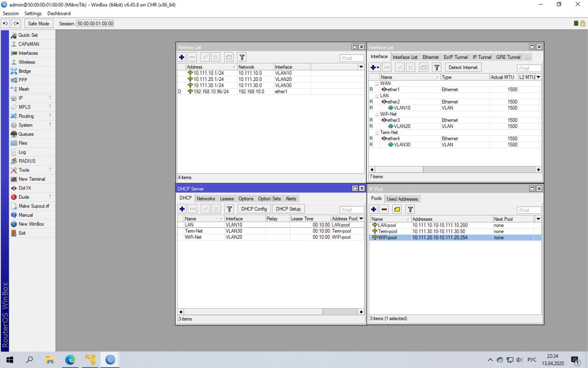Open PPP from sidebar

(23, 80)
